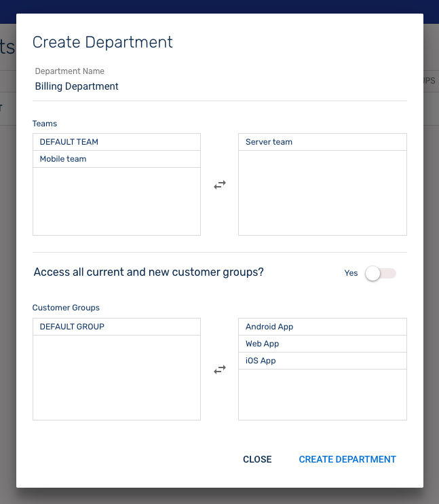Toggle access to all customer groups switch
Screen dimensions: 439x504
pos(380,273)
